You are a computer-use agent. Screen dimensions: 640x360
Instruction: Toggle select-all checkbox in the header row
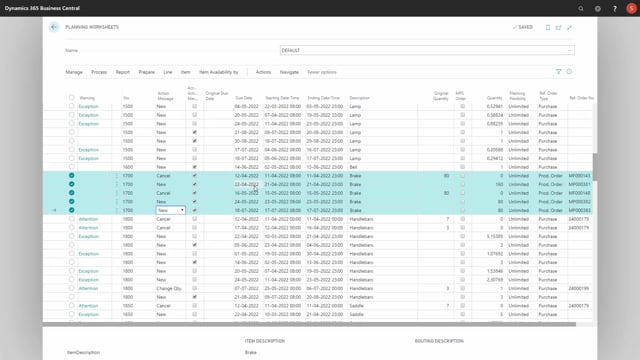click(71, 98)
